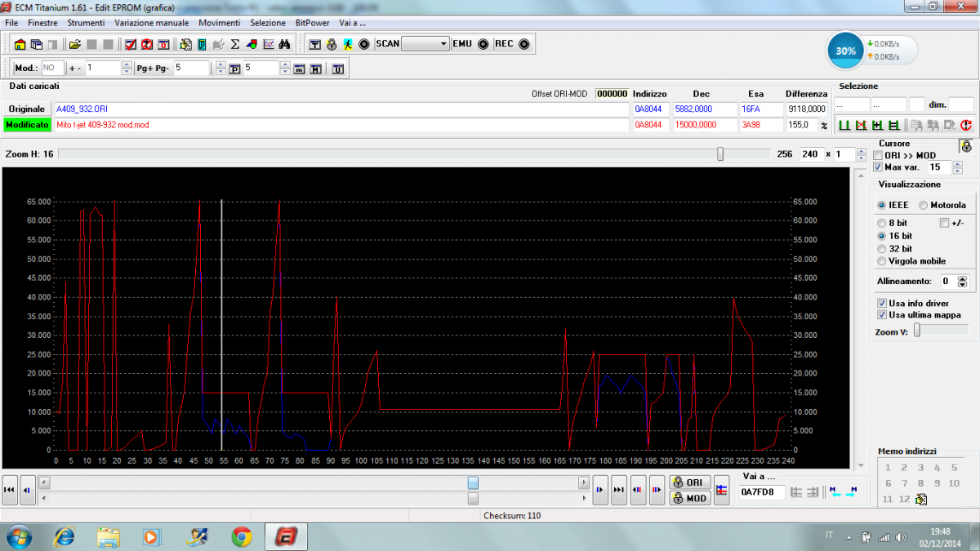Click the record button next to REC

click(523, 44)
